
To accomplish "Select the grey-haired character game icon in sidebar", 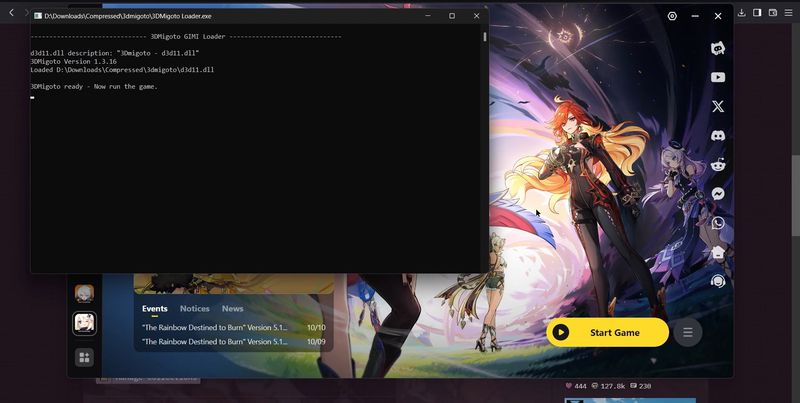I will point(85,293).
